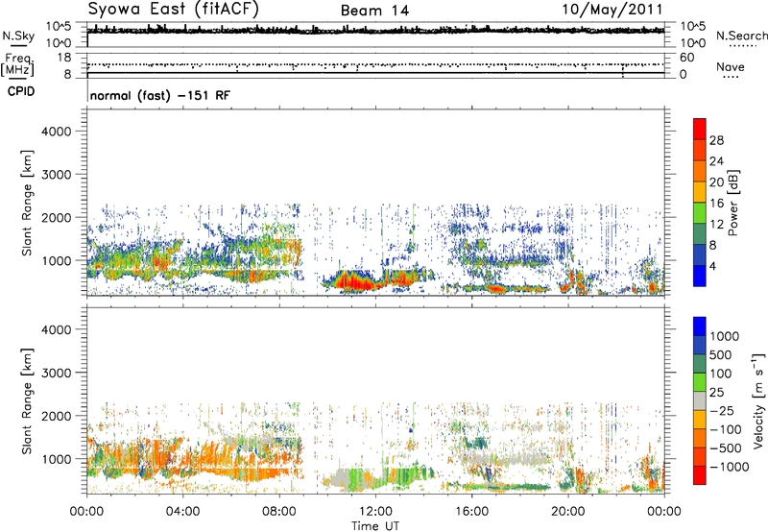The height and width of the screenshot is (532, 768).
Task: Select the '-1000' velocity colorbar label
Action: pos(729,467)
